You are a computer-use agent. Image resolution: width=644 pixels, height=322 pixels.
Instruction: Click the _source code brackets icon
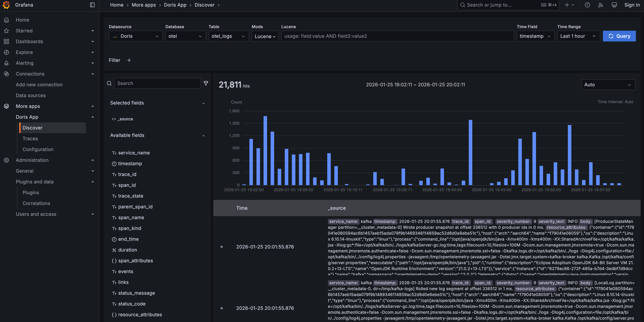click(x=114, y=119)
